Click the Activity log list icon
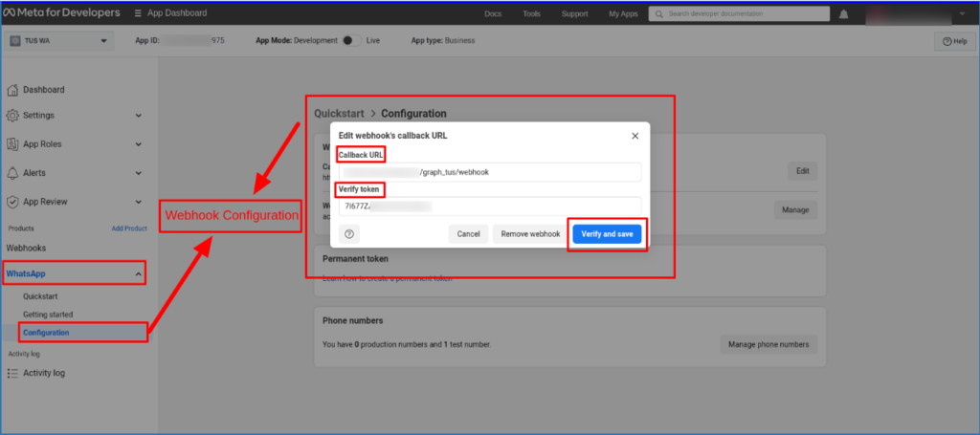The image size is (980, 435). [x=12, y=373]
